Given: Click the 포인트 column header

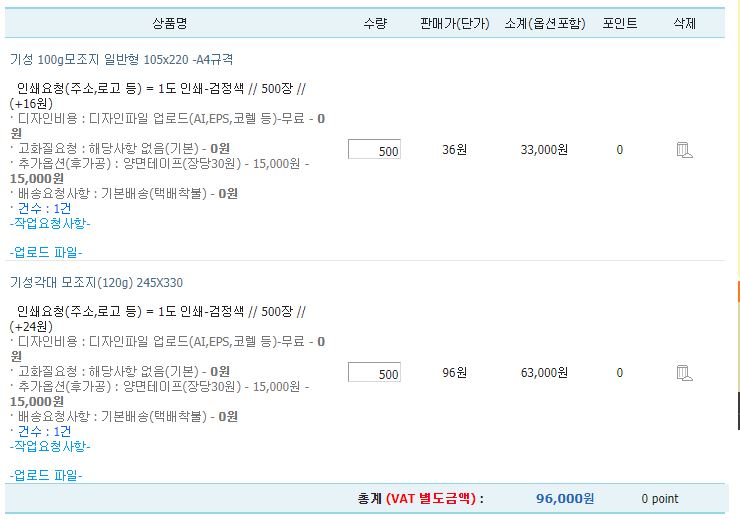Looking at the screenshot, I should [620, 23].
